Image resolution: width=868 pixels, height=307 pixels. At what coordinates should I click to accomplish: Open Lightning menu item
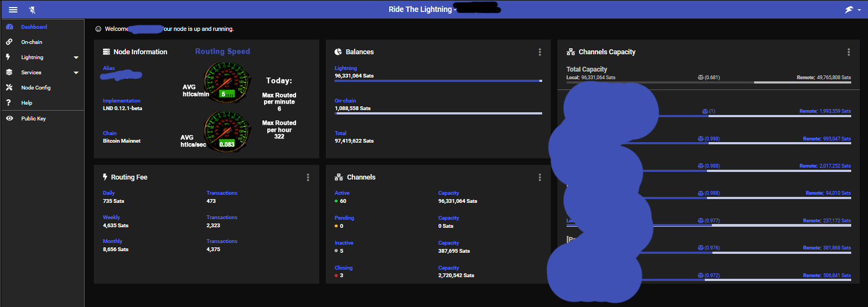(32, 57)
